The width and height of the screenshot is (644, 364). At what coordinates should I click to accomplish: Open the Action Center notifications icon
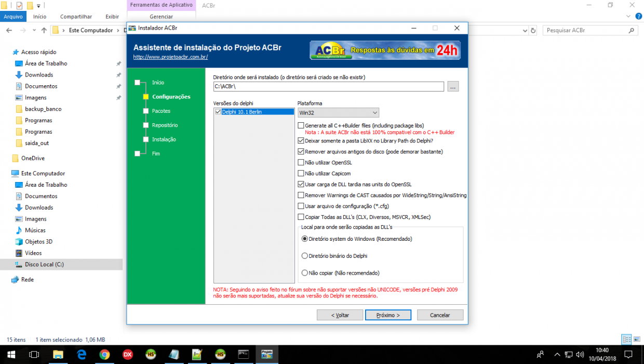(629, 355)
